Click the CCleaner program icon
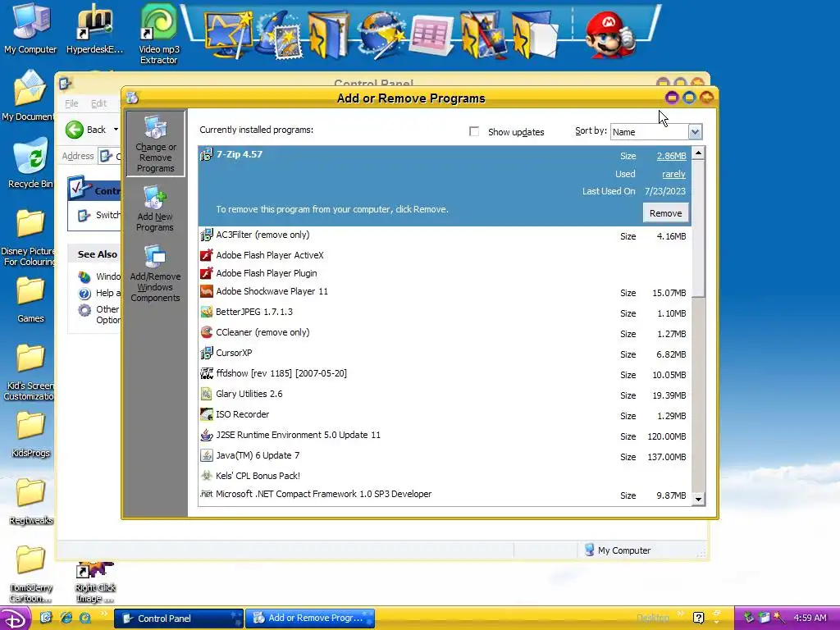Viewport: 840px width, 630px height. point(206,332)
